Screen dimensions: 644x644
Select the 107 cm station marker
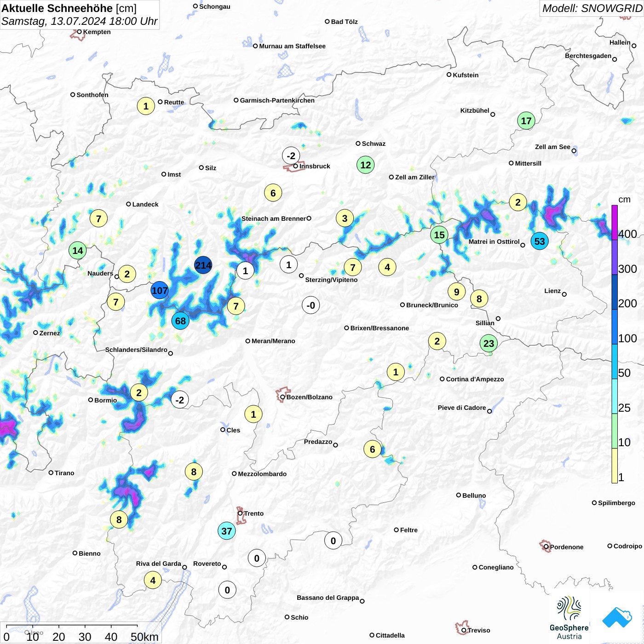click(160, 291)
